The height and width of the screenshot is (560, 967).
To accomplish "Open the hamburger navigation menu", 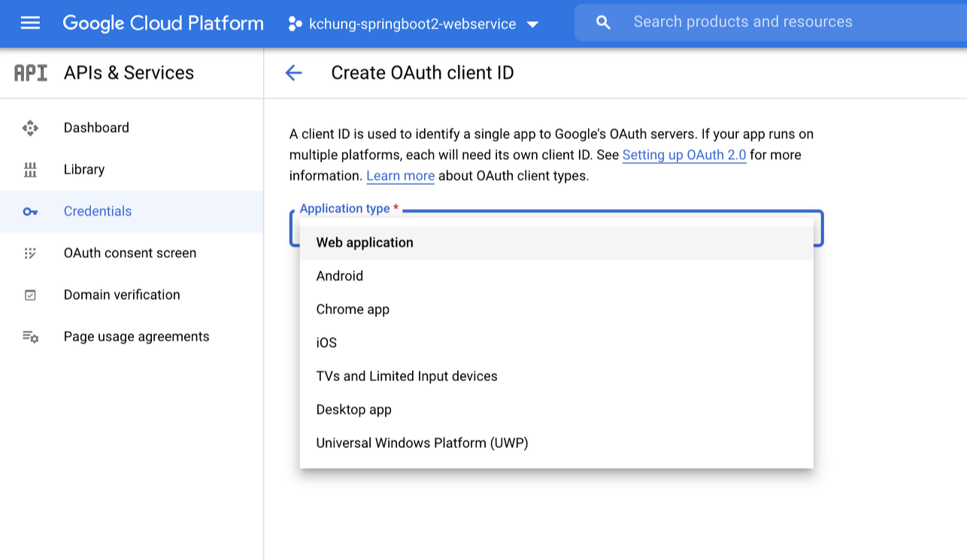I will click(x=30, y=23).
